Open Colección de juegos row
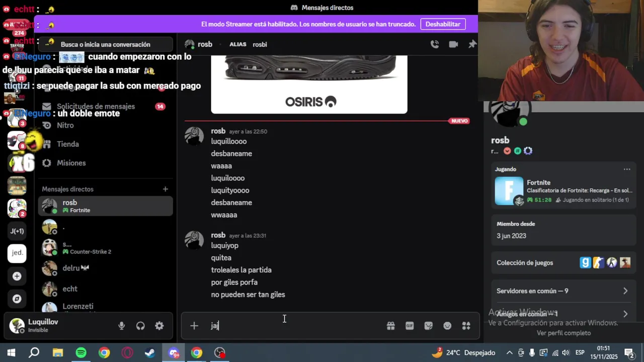This screenshot has height=362, width=644. (x=563, y=263)
